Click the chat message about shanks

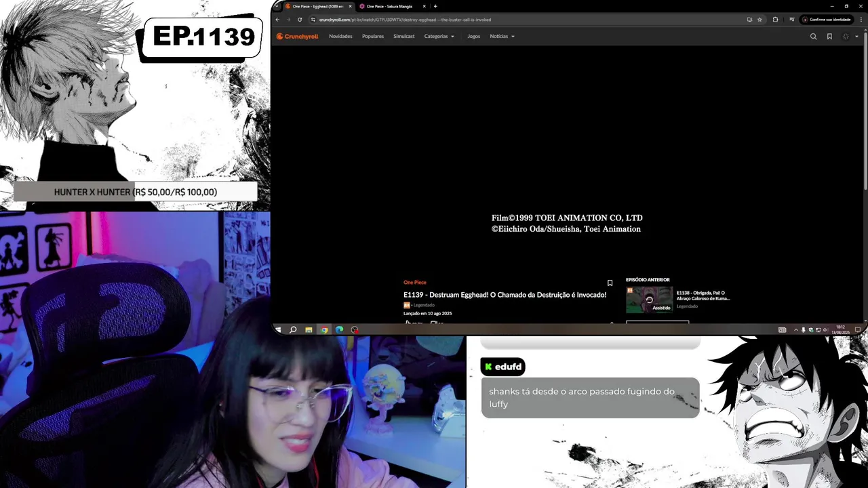point(590,397)
